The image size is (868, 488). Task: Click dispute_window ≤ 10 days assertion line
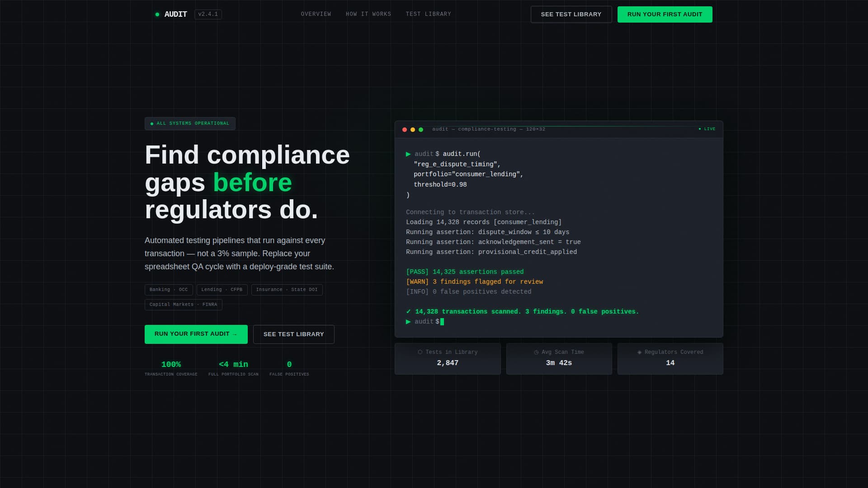(488, 232)
